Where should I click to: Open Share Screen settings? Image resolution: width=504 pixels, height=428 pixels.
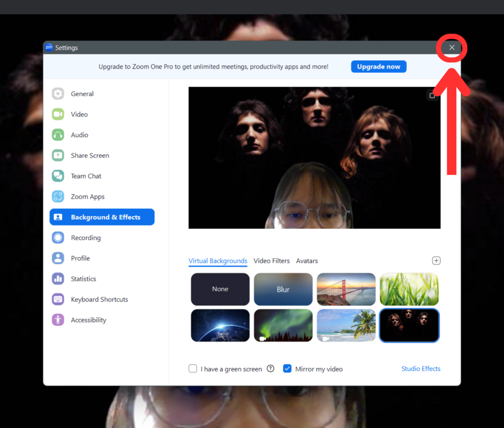(90, 155)
